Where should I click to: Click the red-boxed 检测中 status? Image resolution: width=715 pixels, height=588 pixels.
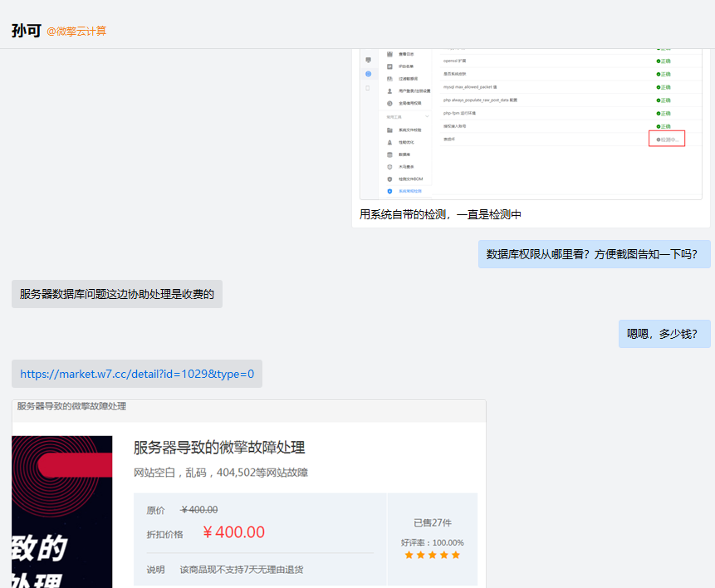667,140
